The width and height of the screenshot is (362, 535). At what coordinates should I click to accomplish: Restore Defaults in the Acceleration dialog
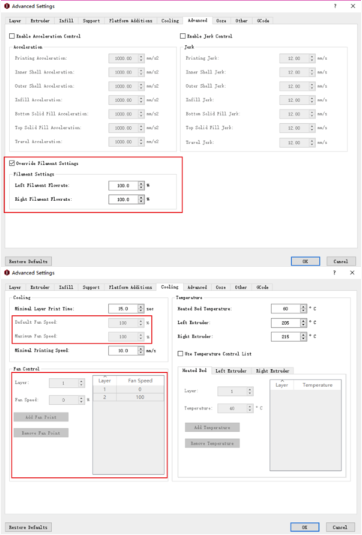[x=28, y=261]
